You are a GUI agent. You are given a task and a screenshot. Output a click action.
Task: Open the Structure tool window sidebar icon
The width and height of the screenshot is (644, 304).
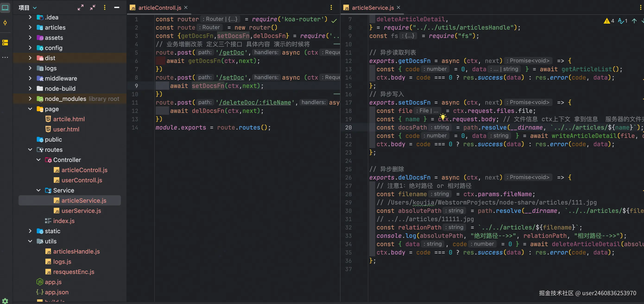pos(5,43)
